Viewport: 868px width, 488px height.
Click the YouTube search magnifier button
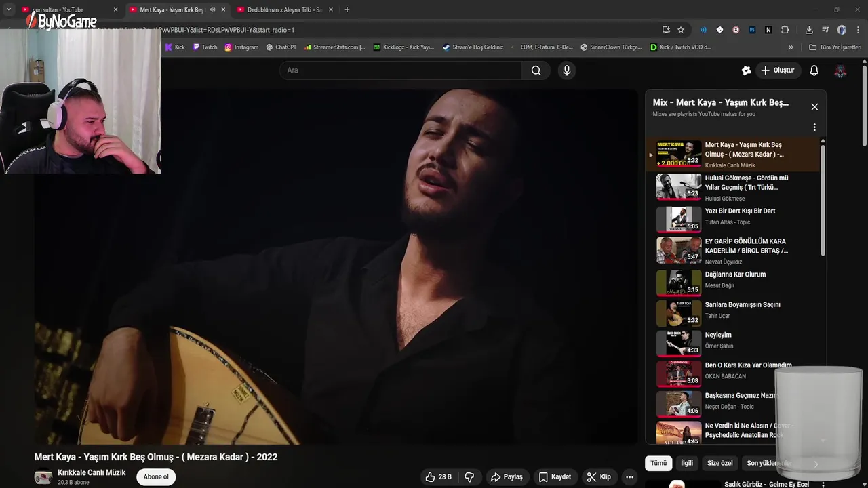tap(536, 70)
